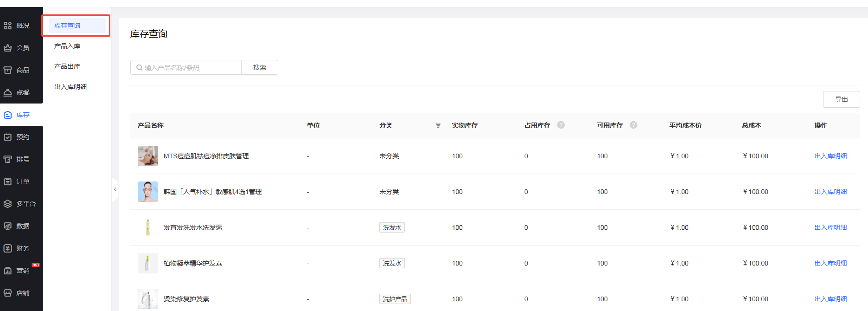Open the 点餐 ordering icon

coord(8,92)
